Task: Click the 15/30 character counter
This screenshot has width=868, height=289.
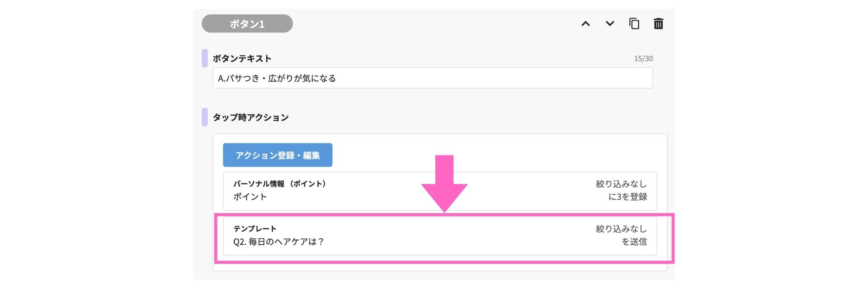Action: pyautogui.click(x=643, y=59)
